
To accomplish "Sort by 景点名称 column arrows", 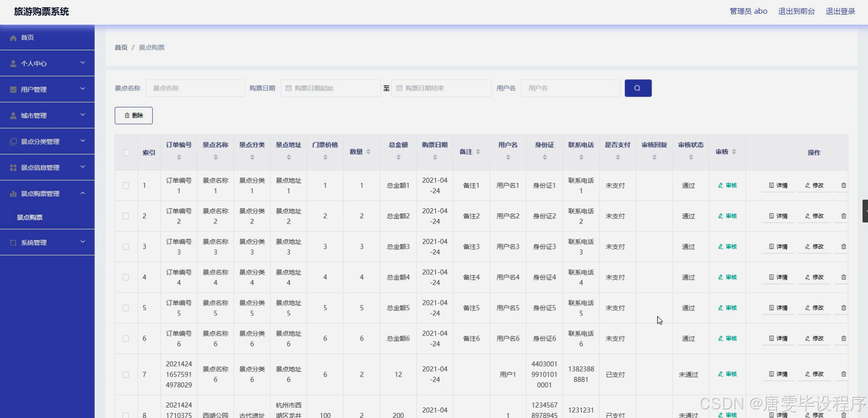I will pos(216,157).
